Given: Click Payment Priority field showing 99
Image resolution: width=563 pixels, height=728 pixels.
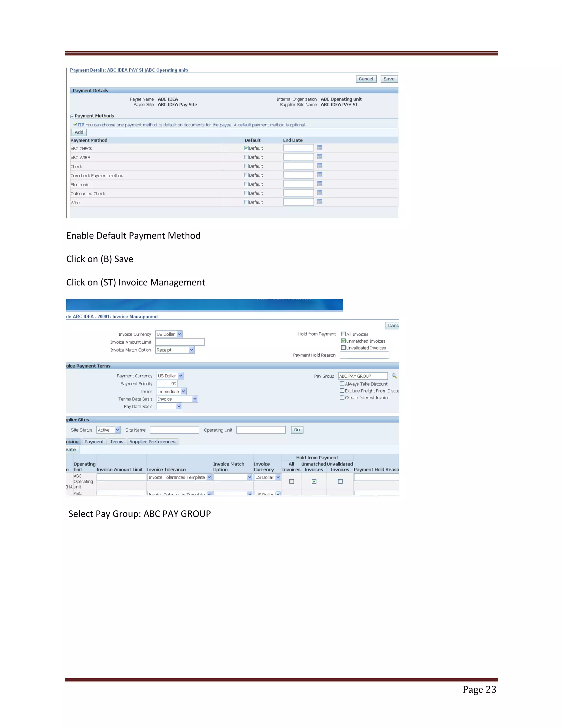Looking at the screenshot, I should [167, 384].
